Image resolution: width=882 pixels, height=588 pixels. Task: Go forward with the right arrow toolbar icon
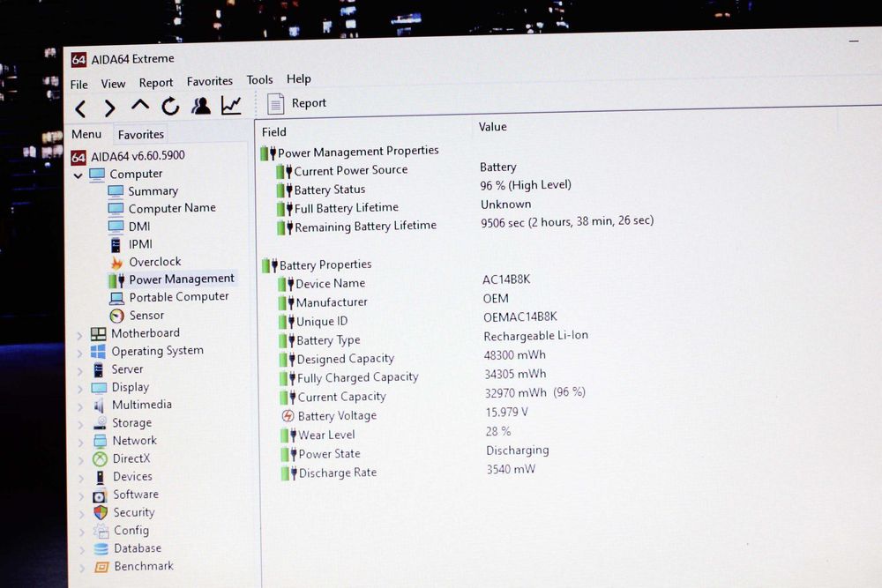(x=109, y=108)
